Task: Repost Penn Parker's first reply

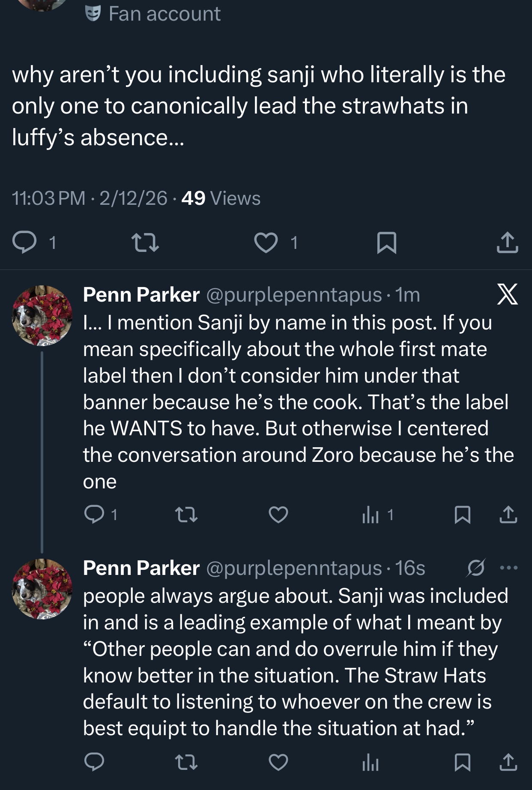Action: (187, 515)
